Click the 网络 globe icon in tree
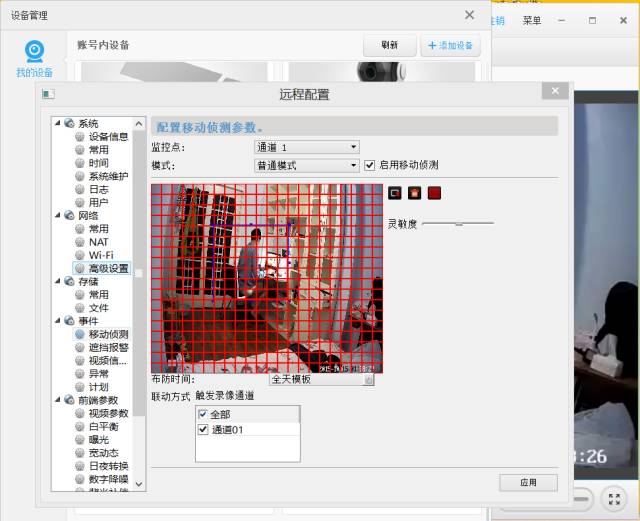Image resolution: width=640 pixels, height=521 pixels. click(69, 216)
